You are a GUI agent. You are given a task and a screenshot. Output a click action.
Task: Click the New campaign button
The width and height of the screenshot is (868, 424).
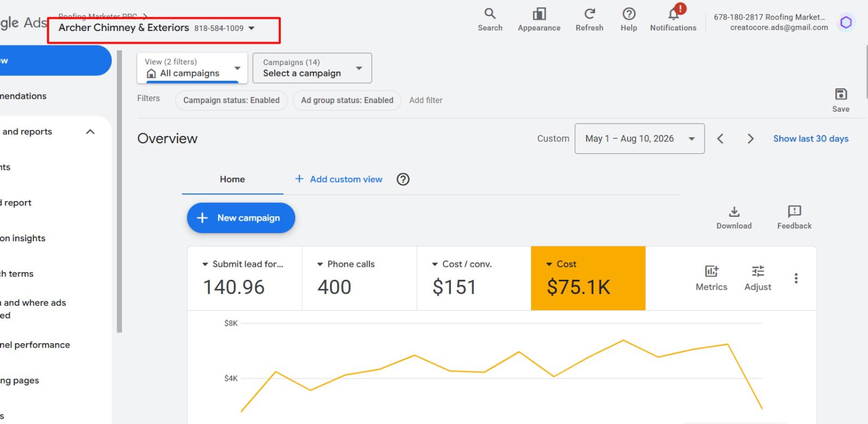[x=241, y=218]
